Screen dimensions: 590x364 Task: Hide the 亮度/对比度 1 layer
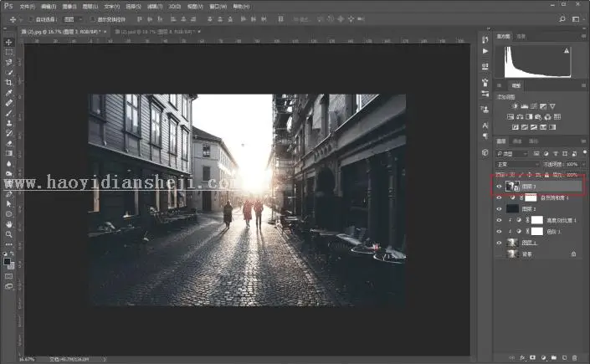[x=500, y=220]
